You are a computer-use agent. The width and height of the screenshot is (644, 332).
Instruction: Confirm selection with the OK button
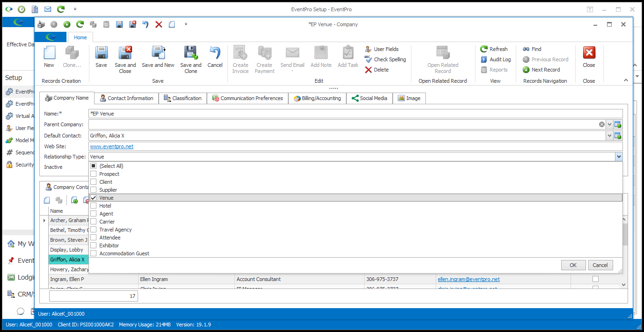[573, 265]
